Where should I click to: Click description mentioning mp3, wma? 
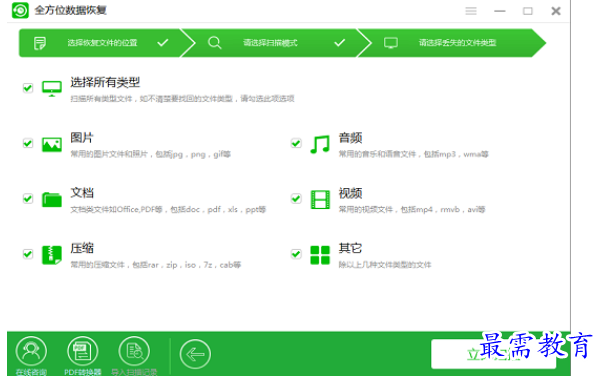tap(414, 154)
